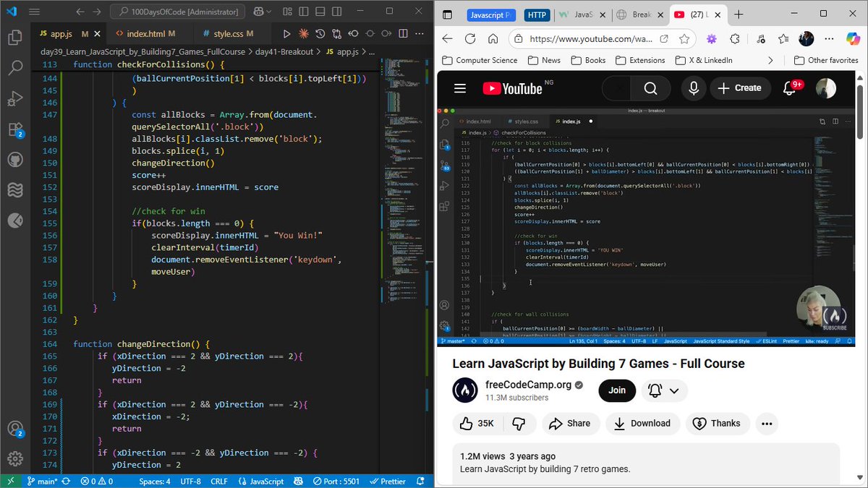Open More Actions ellipsis in editor toolbar
Viewport: 868px width, 488px height.
[x=421, y=34]
